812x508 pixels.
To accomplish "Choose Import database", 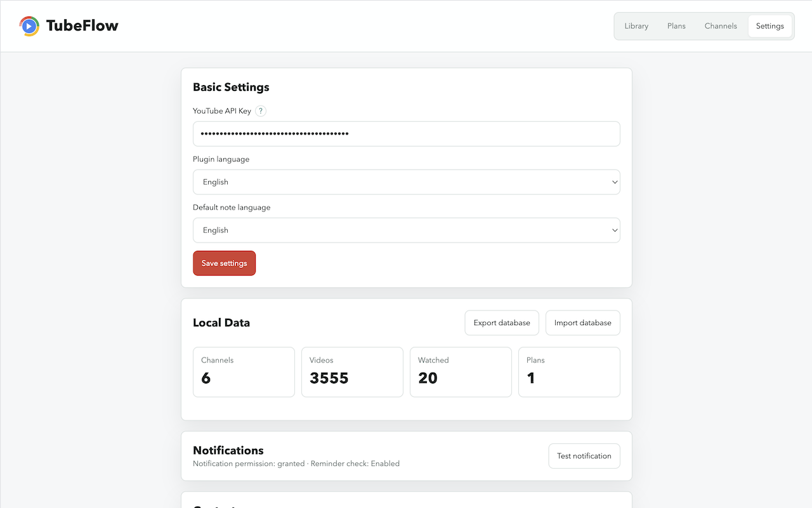I will (583, 323).
